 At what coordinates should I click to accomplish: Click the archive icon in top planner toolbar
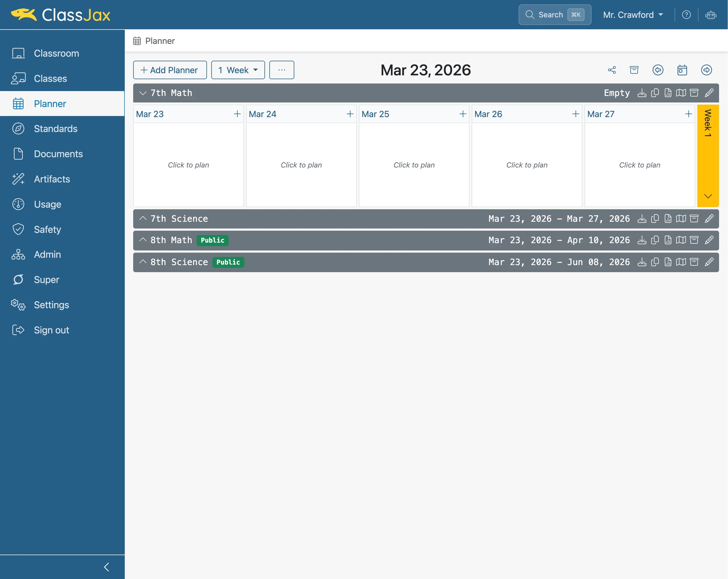pos(634,70)
